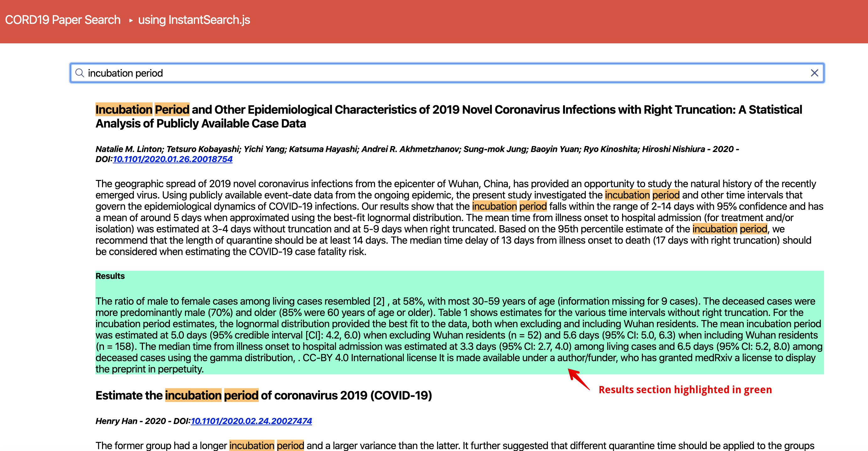Click the green Results section heading
868x451 pixels.
tap(110, 276)
